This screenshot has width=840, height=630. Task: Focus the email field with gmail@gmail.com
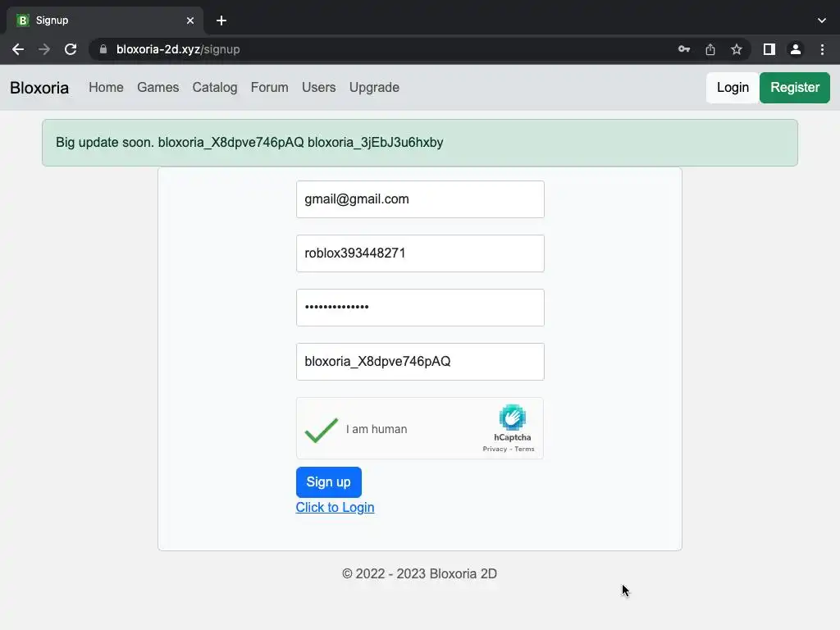coord(420,199)
